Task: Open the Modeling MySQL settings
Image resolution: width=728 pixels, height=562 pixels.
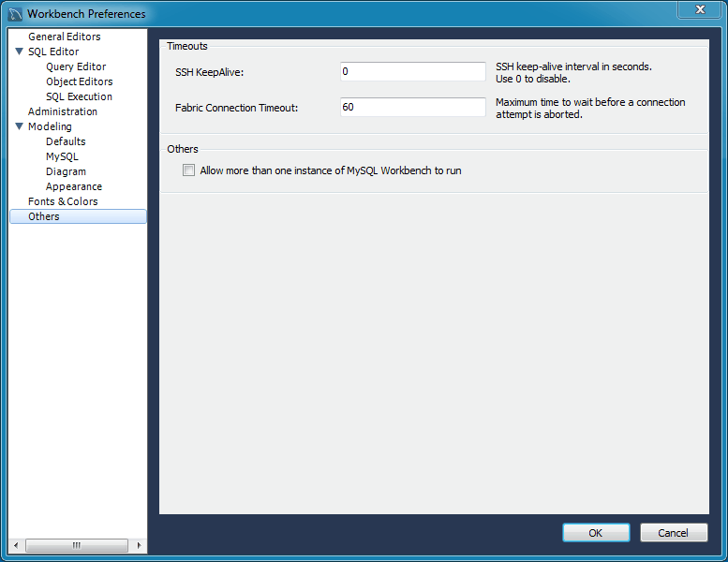Action: tap(62, 156)
